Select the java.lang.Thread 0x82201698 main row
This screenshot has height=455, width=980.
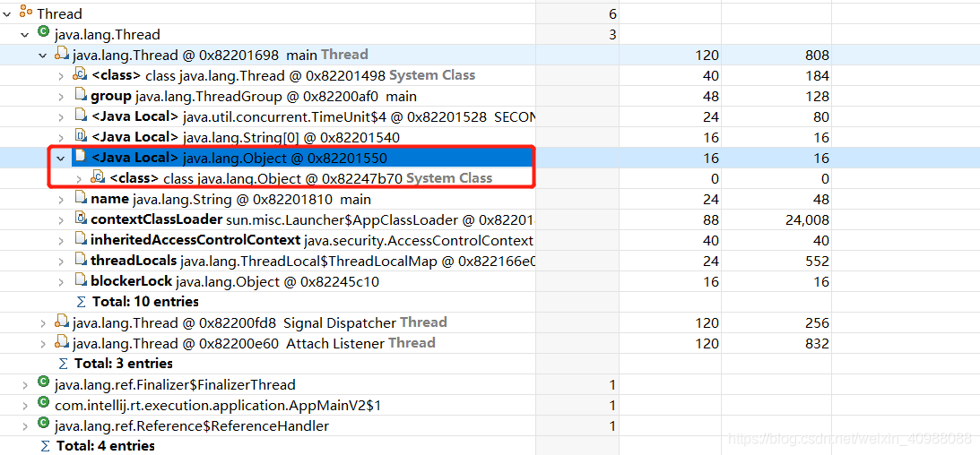coord(221,55)
